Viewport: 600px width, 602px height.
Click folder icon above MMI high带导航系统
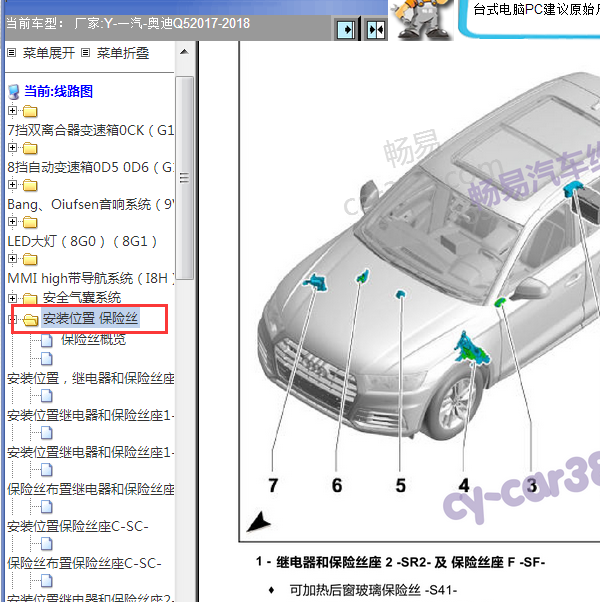(30, 259)
